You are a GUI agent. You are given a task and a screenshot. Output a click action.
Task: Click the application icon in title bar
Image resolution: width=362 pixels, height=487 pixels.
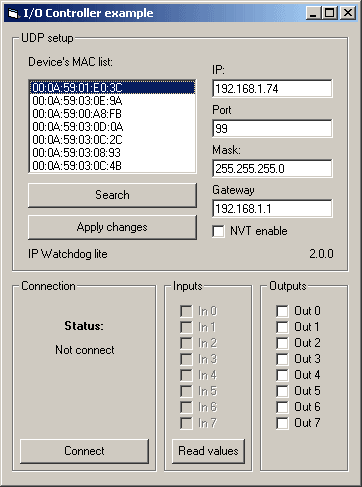pos(13,13)
